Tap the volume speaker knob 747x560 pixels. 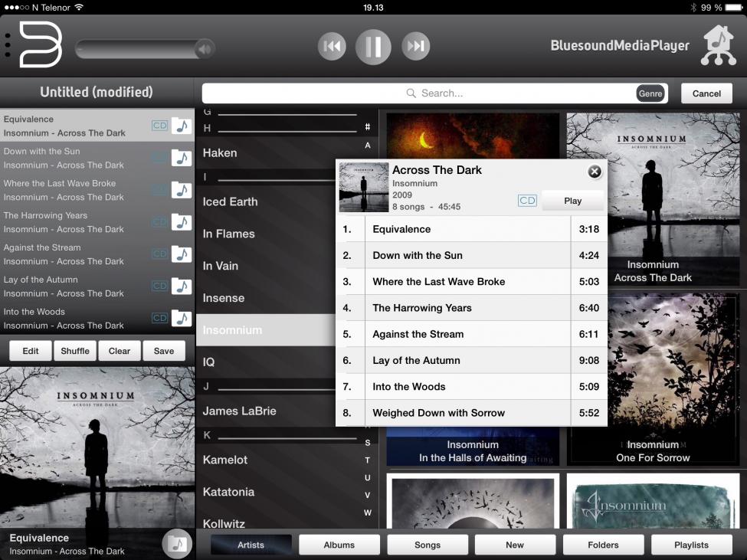click(x=205, y=48)
